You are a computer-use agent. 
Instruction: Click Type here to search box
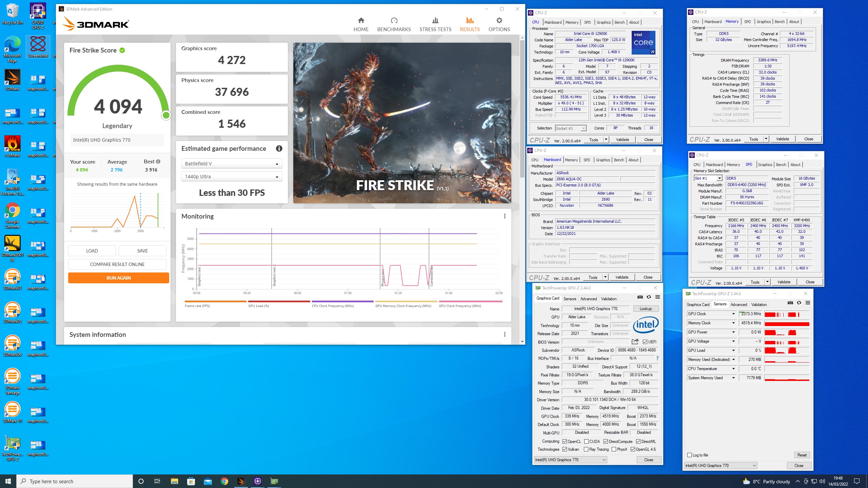(x=75, y=481)
